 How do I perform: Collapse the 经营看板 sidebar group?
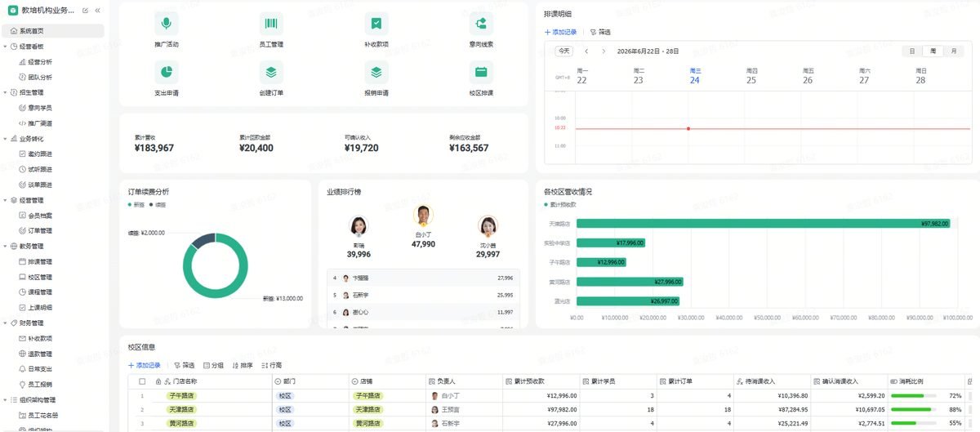click(6, 47)
